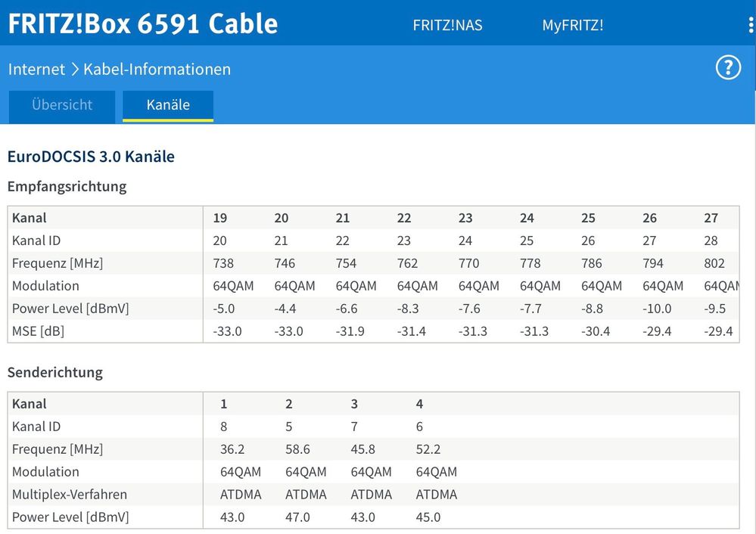This screenshot has height=534, width=756.
Task: Open the help question mark icon
Action: click(x=728, y=67)
